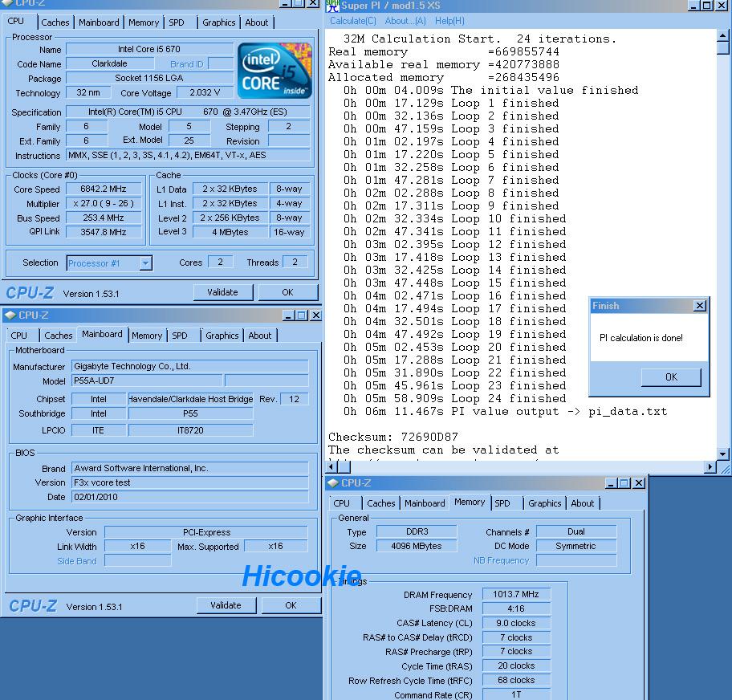Click Super PI horizontal scrollbar right arrow

(710, 466)
